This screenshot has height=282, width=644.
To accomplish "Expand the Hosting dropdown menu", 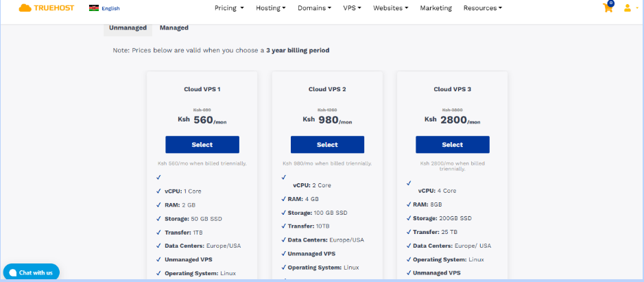I will (x=271, y=8).
